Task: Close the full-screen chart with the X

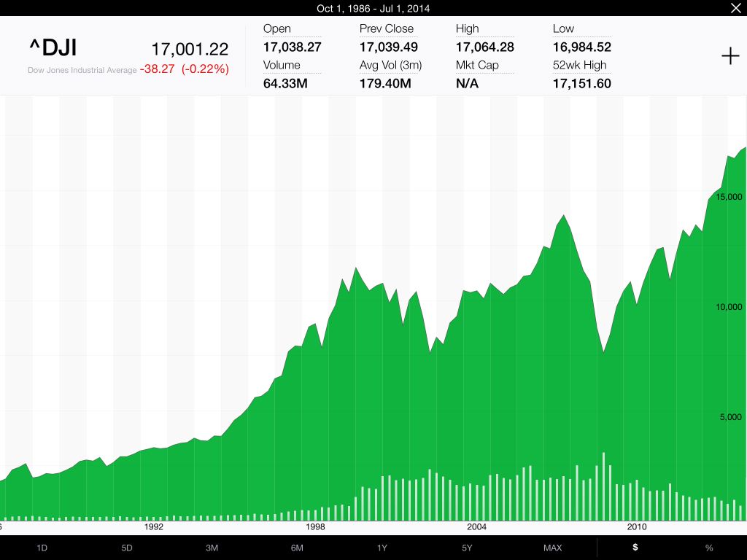Action: click(735, 8)
